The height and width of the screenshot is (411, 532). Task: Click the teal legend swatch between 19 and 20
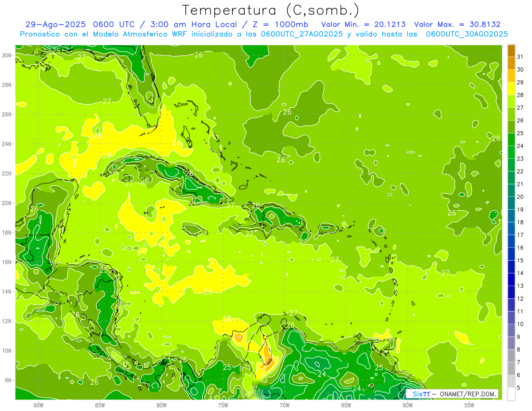(511, 203)
